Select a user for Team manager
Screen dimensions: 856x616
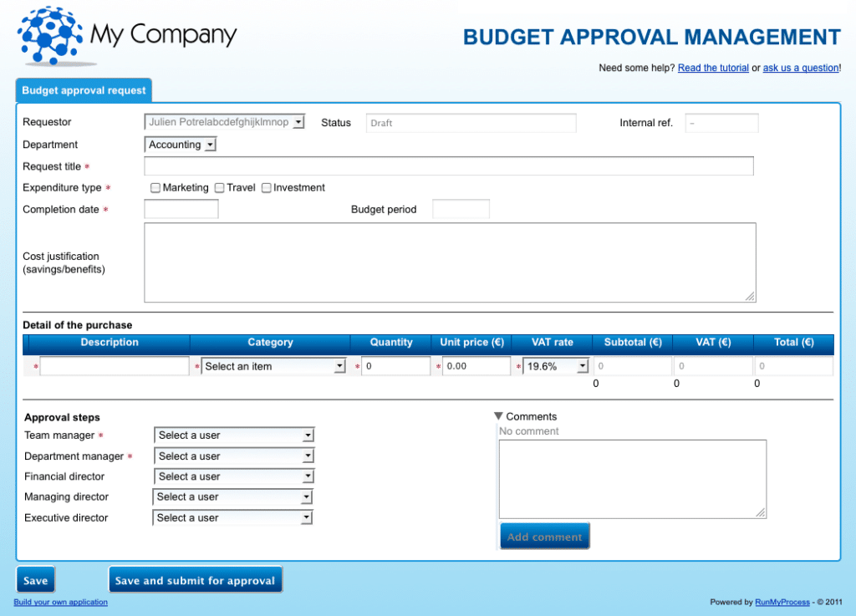pyautogui.click(x=234, y=435)
